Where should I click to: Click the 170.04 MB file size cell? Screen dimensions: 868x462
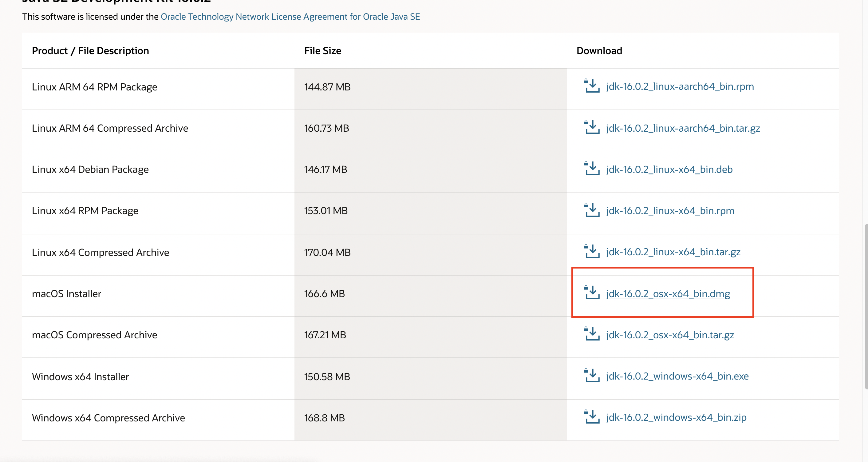point(431,255)
